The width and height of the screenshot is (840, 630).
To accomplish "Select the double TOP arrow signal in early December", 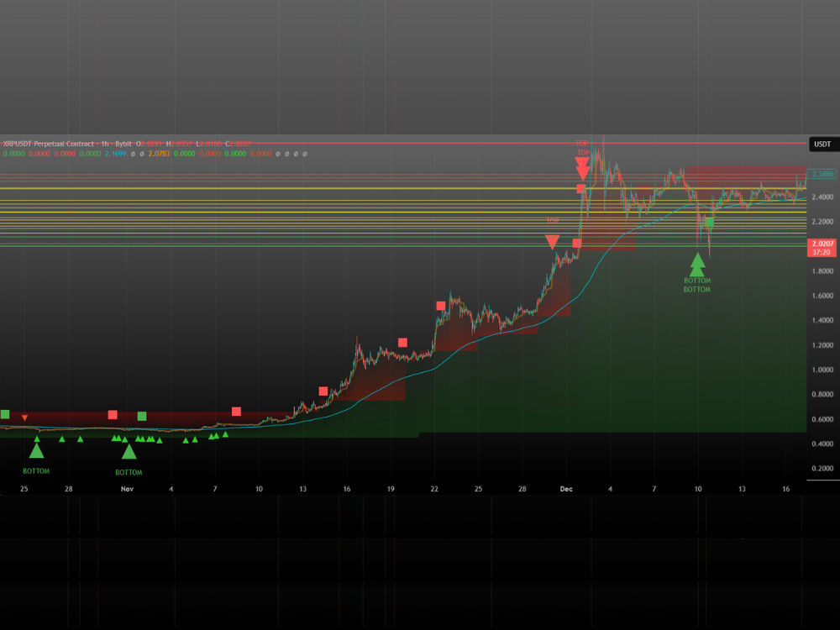I will point(582,169).
